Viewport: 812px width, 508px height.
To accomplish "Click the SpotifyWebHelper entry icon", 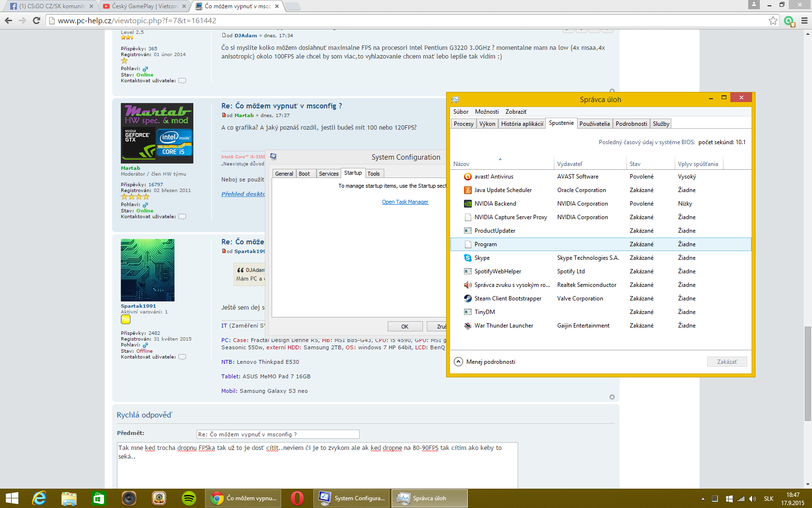I will point(467,271).
